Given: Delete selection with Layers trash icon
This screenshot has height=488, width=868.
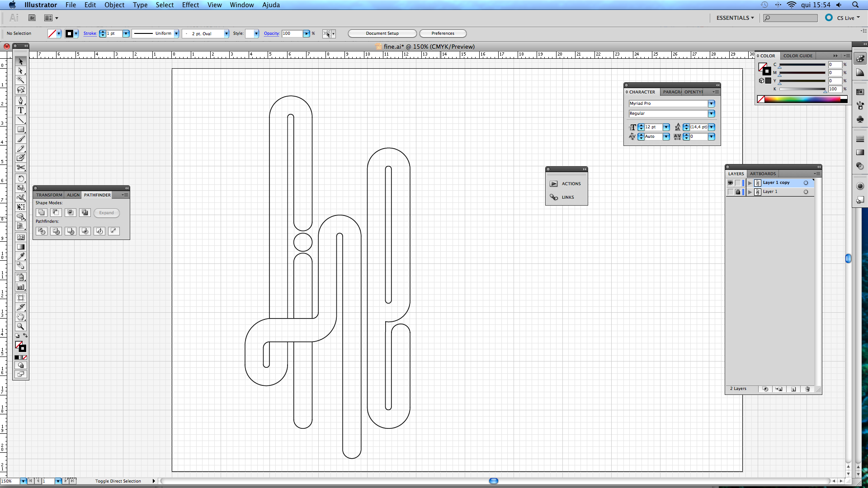Looking at the screenshot, I should (807, 389).
